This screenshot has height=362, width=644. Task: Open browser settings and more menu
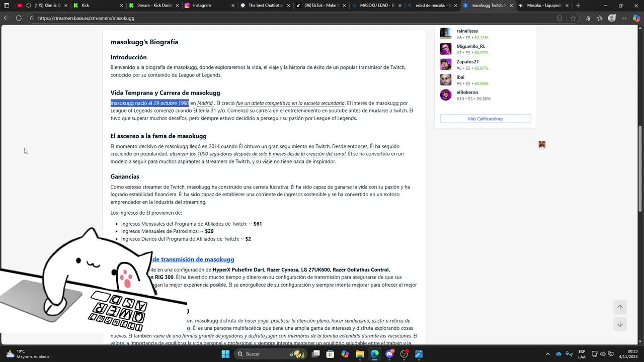click(x=624, y=18)
